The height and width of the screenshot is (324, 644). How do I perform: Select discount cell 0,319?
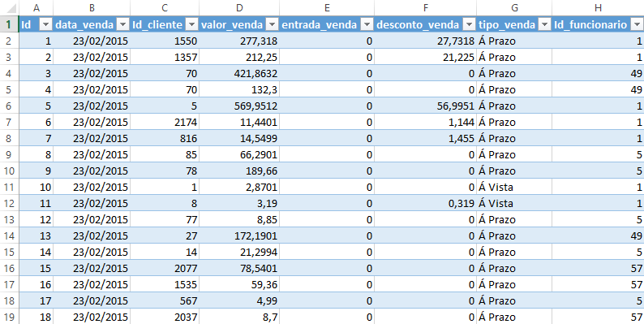click(425, 204)
